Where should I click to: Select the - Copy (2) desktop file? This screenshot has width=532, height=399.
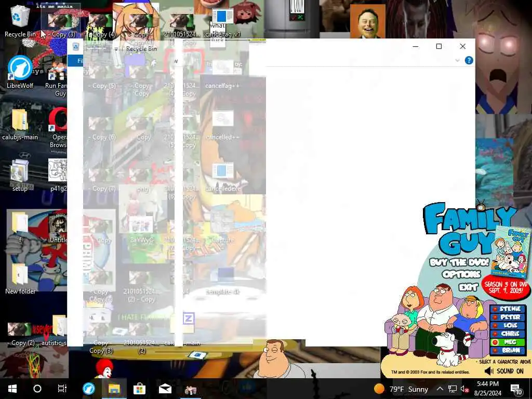[21, 335]
